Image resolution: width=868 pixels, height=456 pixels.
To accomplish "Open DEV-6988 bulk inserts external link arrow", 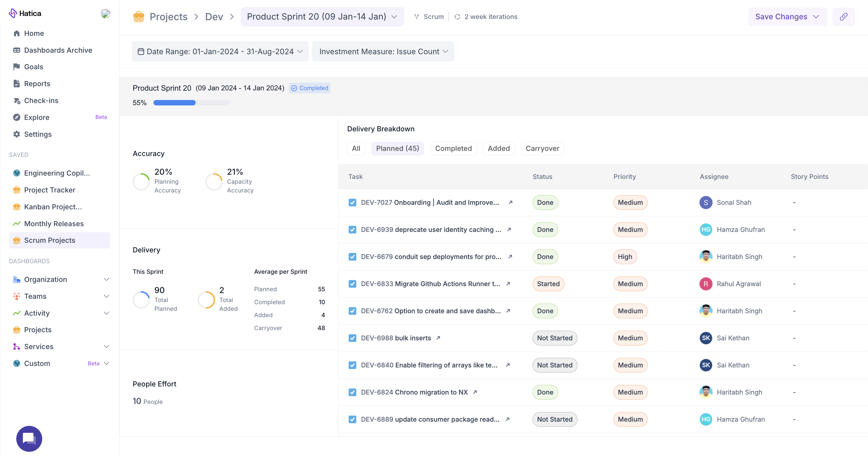I will click(438, 338).
